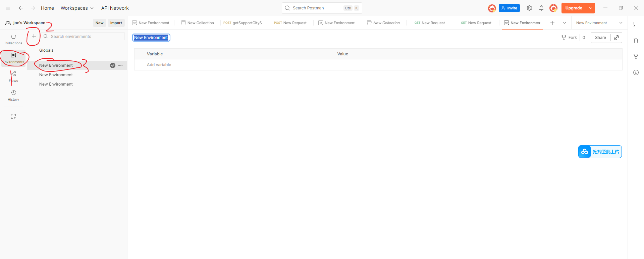The image size is (644, 259).
Task: Click the Search Postman field
Action: (322, 8)
